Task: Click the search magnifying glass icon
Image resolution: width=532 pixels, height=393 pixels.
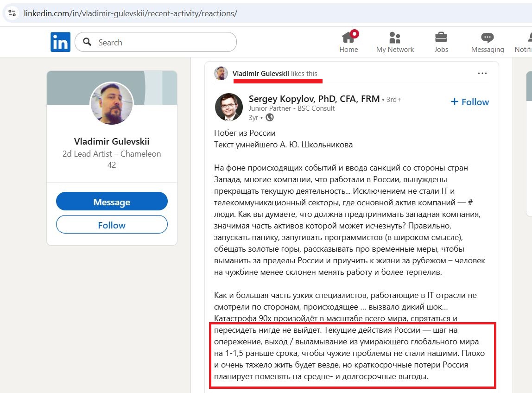Action: [87, 42]
